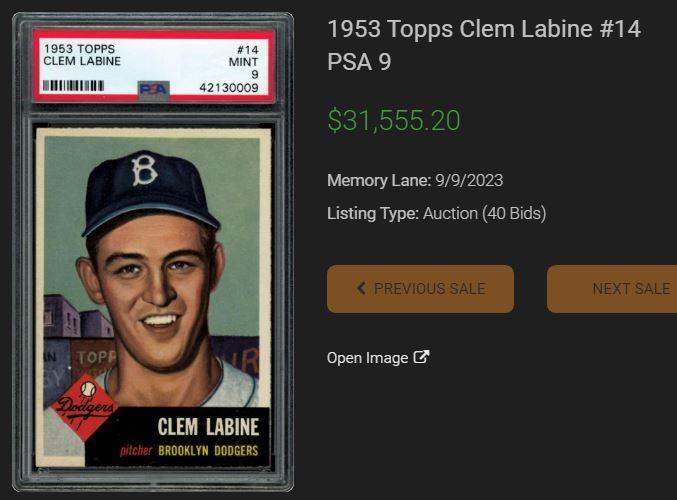Click the pitcher Brooklyn Dodgers caption on card
The height and width of the screenshot is (500, 677).
coord(189,451)
